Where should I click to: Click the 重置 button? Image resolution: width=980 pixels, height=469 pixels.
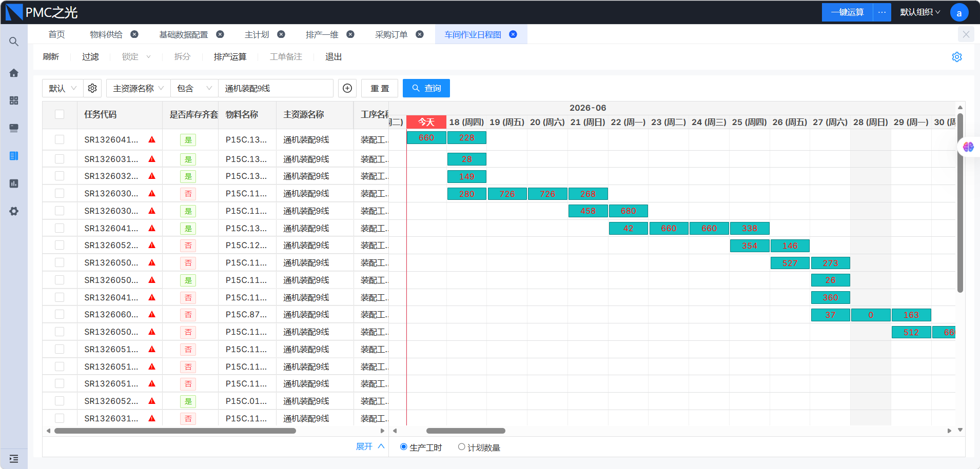coord(380,88)
